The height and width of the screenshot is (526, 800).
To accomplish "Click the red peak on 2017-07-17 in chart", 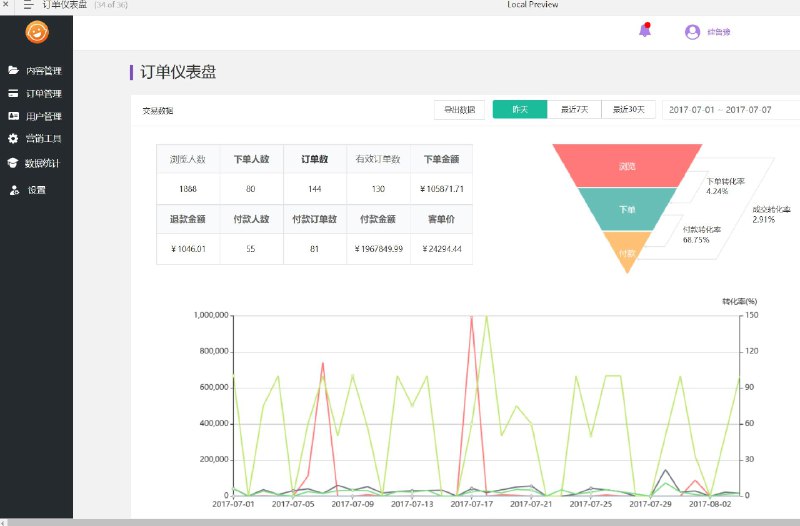I will (471, 317).
